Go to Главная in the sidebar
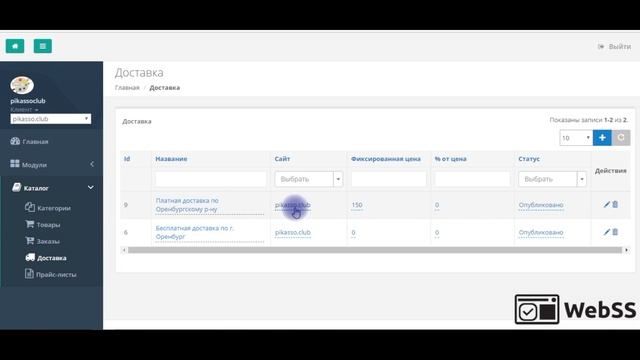This screenshot has width=640, height=360. (29, 142)
